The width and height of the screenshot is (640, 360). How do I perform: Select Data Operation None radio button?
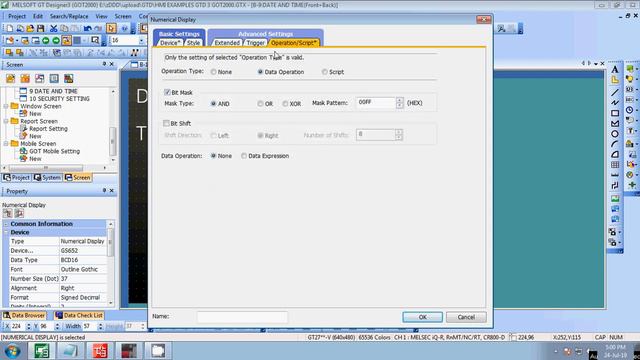pyautogui.click(x=213, y=156)
